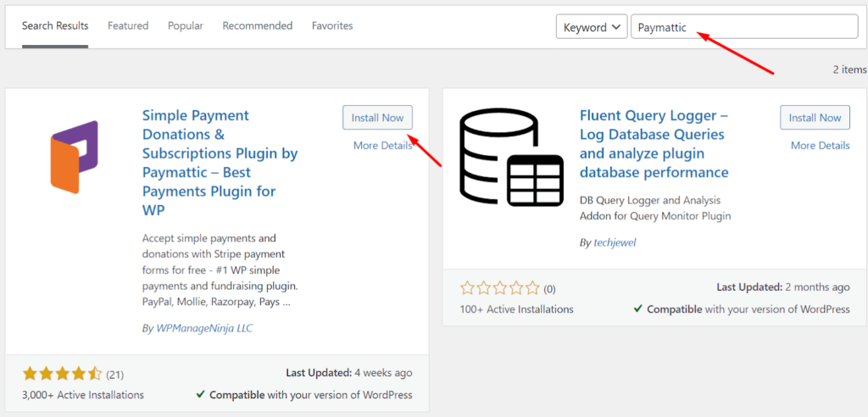Click the '100+ Active Installations' text
The image size is (868, 417).
(x=516, y=309)
